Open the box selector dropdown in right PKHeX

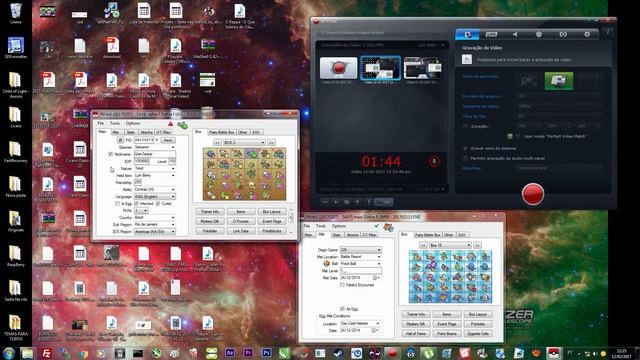point(450,245)
